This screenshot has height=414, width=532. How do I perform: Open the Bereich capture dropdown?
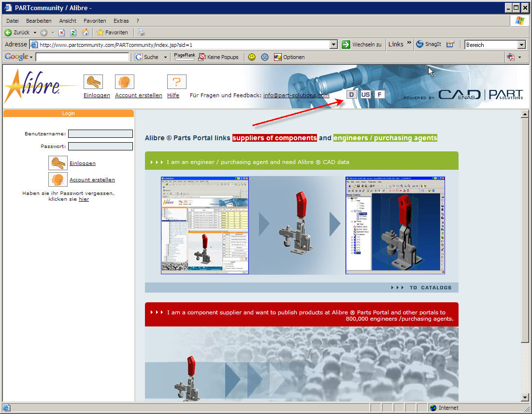(521, 45)
